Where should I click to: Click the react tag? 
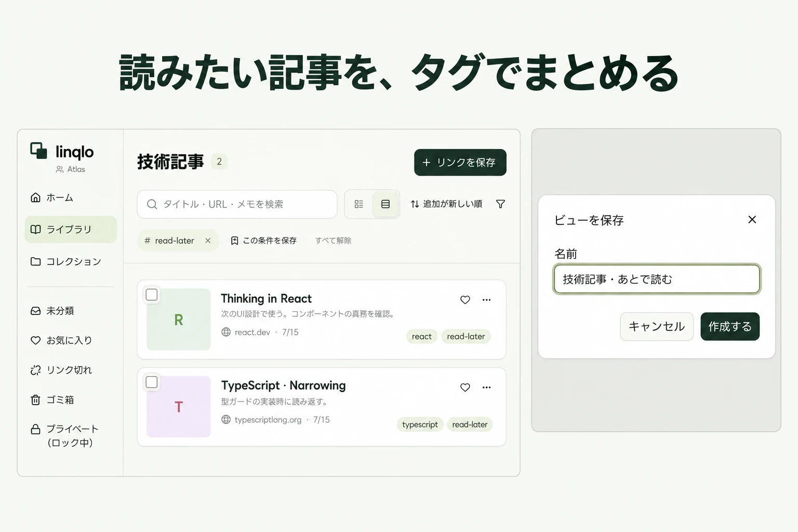(422, 337)
